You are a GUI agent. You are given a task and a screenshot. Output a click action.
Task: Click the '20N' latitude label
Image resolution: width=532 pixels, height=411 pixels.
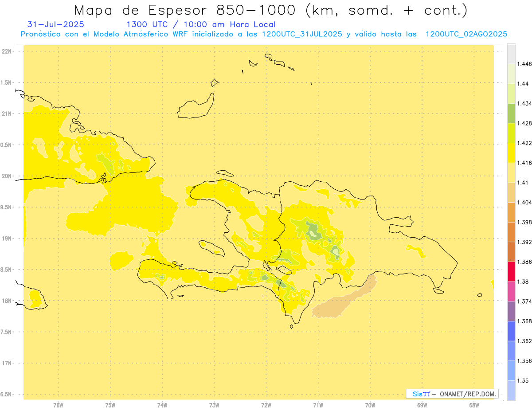click(7, 176)
